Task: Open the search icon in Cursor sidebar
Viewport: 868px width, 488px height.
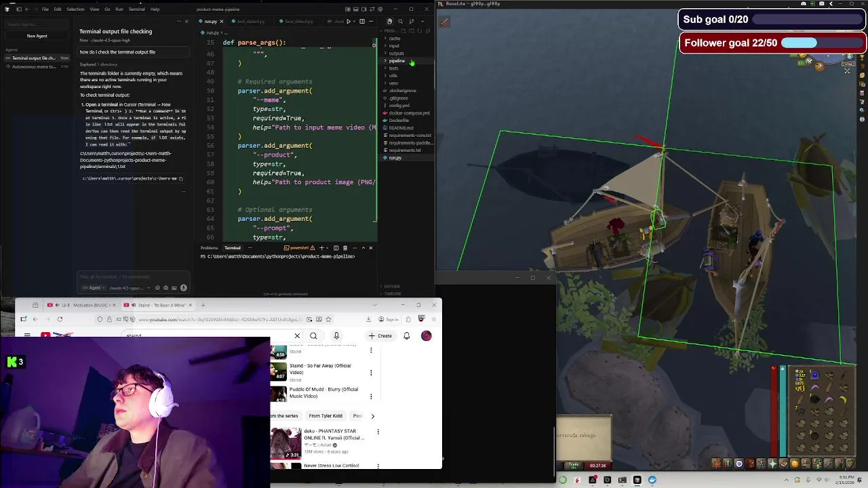Action: tap(400, 22)
